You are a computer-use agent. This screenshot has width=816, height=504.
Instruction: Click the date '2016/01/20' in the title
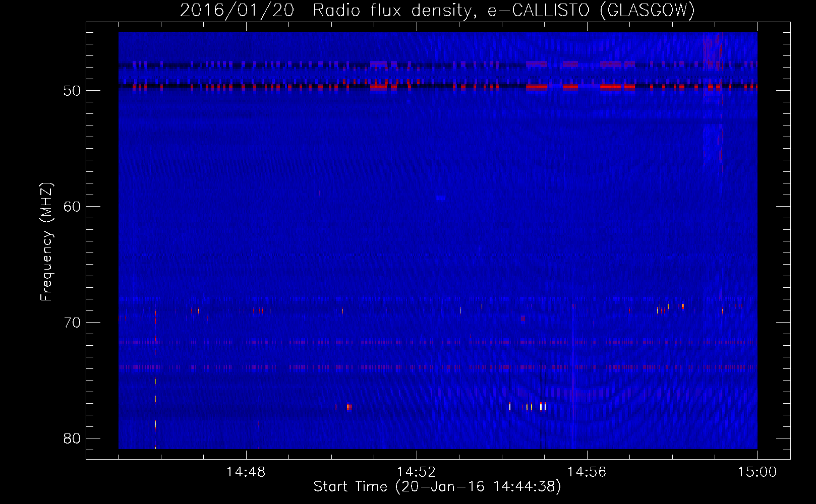point(237,10)
